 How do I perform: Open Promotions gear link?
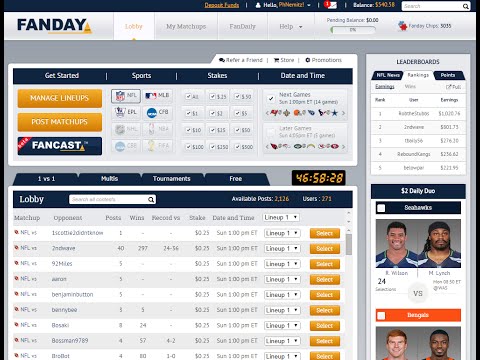click(323, 60)
